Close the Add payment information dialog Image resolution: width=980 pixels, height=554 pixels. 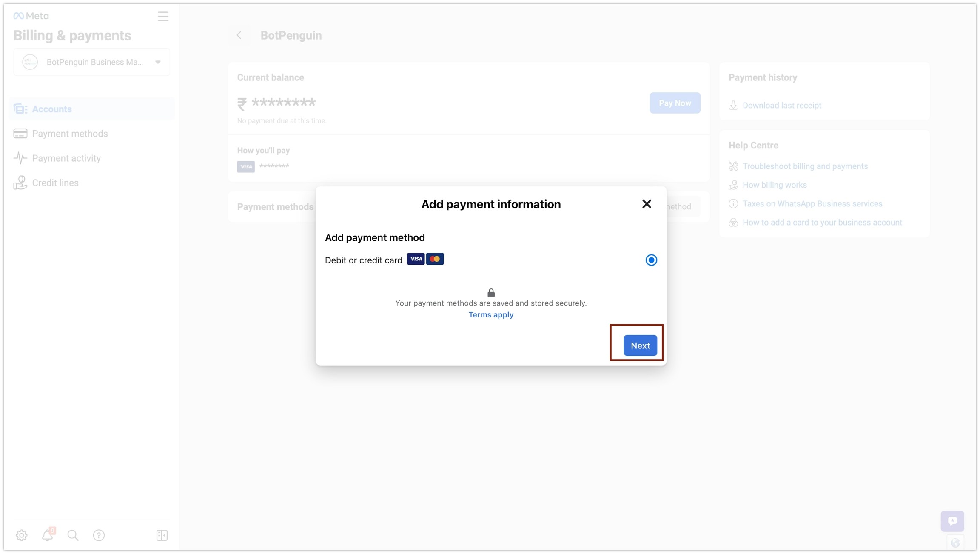pyautogui.click(x=646, y=204)
